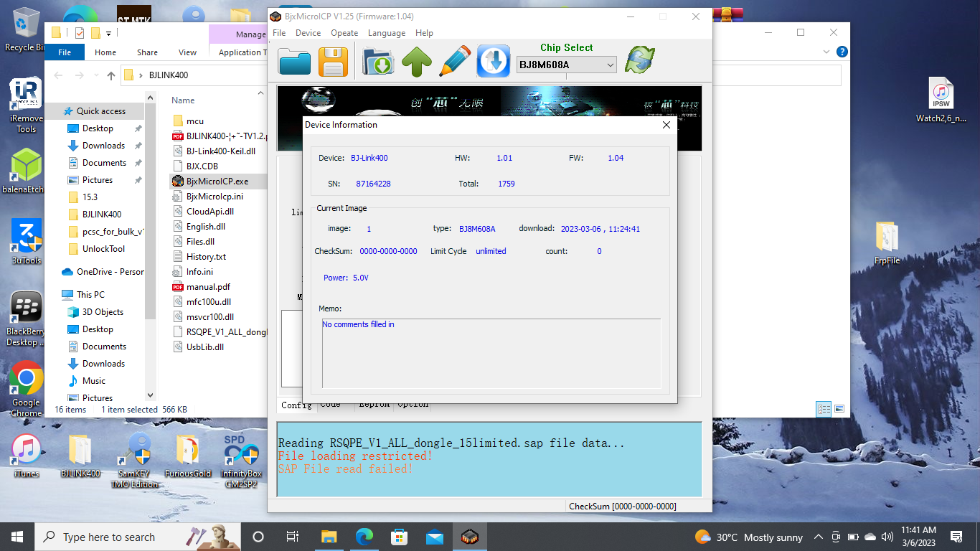Open the Device menu in BjxMicroICP
This screenshot has width=980, height=551.
(308, 33)
